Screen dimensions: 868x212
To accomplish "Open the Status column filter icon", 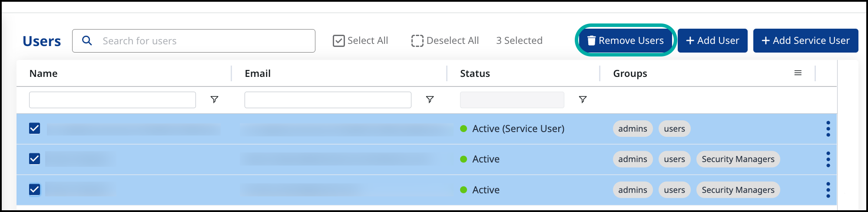I will 583,99.
